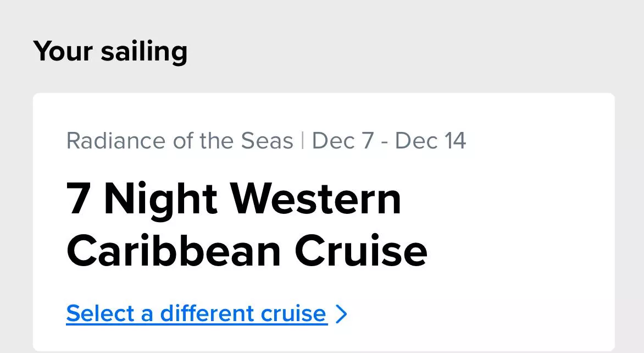The height and width of the screenshot is (353, 644).
Task: Click the word Seas in the ship name
Action: coord(267,141)
